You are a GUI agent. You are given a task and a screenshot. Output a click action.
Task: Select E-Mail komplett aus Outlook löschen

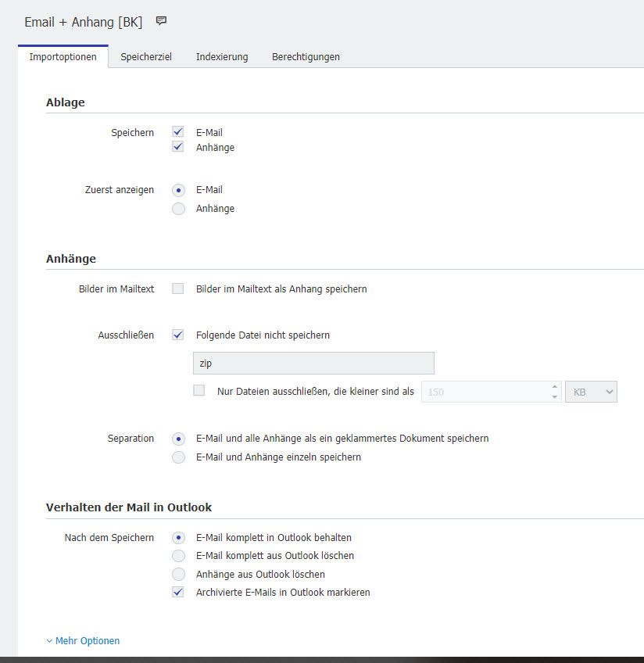click(178, 556)
